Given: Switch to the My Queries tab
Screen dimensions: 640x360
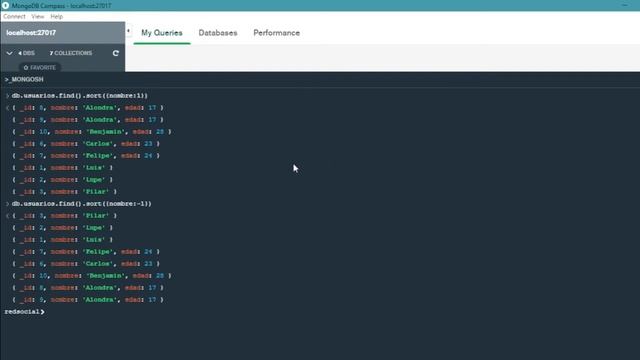Looking at the screenshot, I should point(162,33).
